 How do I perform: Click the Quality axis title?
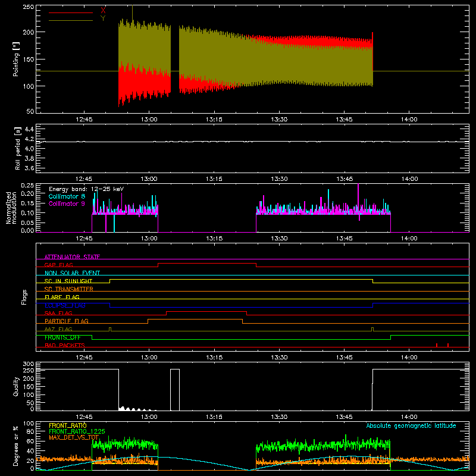point(16,386)
